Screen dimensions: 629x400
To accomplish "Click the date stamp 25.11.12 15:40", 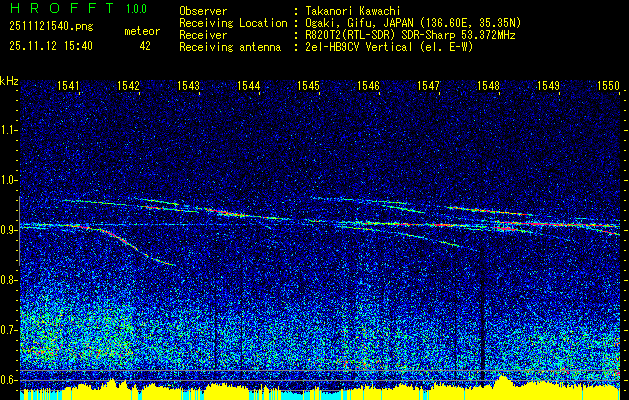I will pyautogui.click(x=51, y=46).
